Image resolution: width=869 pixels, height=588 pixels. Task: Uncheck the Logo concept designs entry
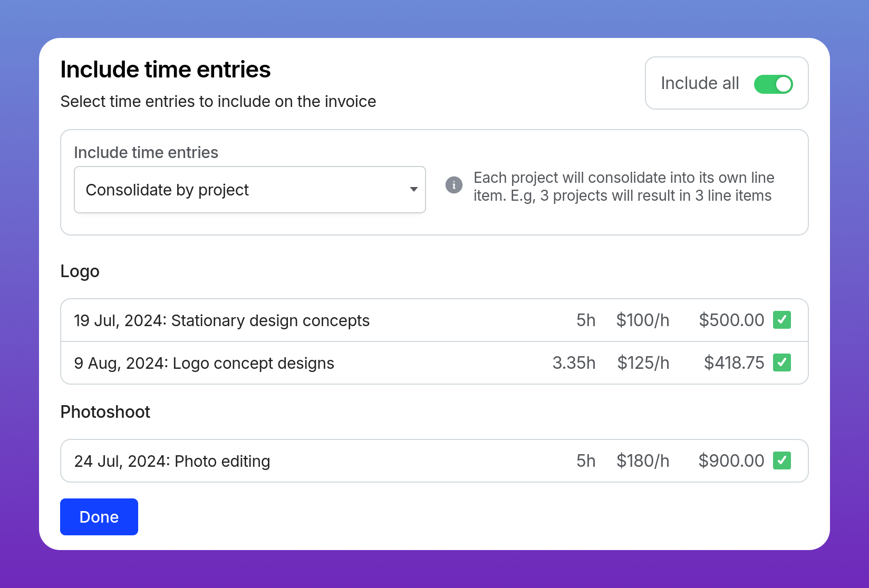781,362
